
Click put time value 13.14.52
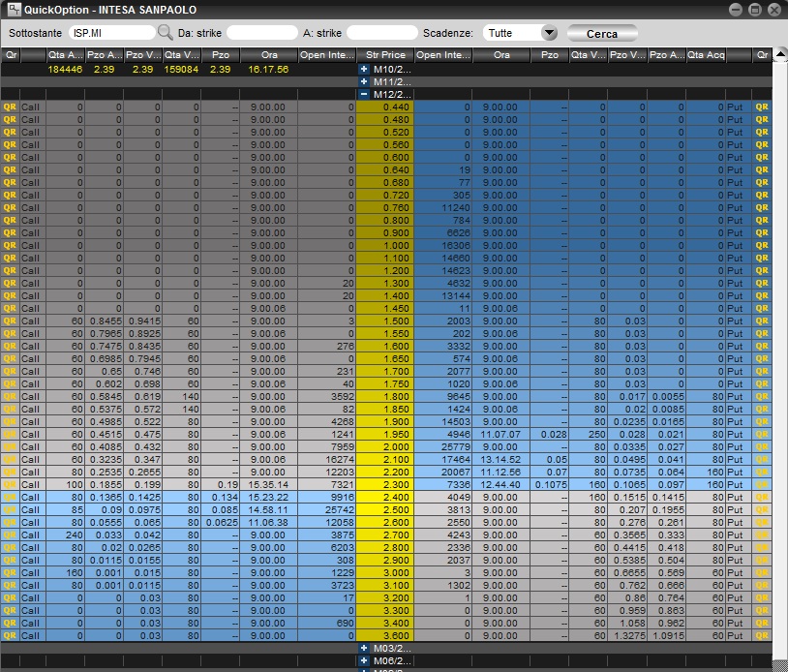[500, 459]
